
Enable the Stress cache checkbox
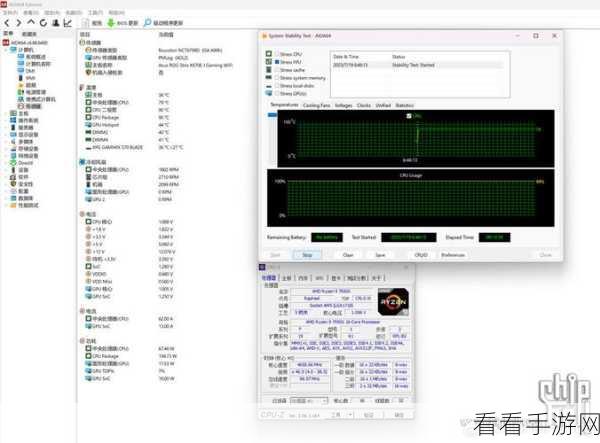[277, 70]
